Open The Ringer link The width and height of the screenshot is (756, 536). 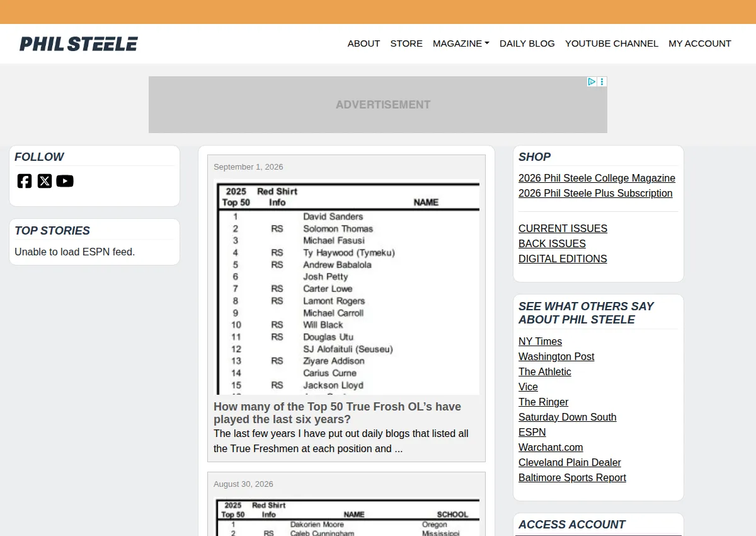click(543, 402)
